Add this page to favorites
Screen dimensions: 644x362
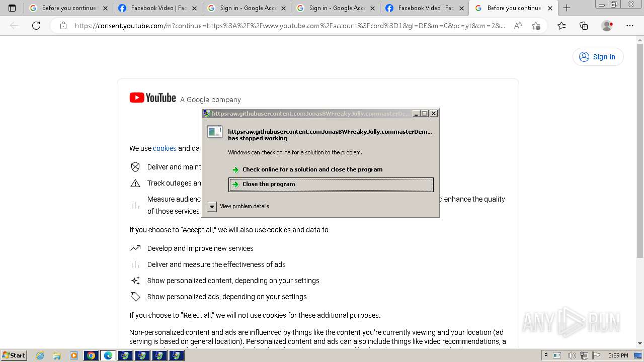coord(536,26)
